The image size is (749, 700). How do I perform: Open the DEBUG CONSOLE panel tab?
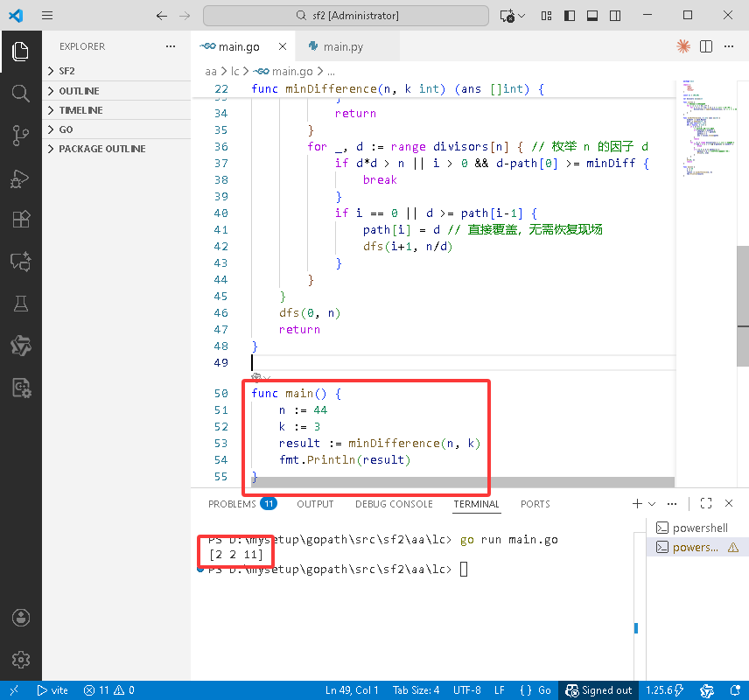coord(394,504)
